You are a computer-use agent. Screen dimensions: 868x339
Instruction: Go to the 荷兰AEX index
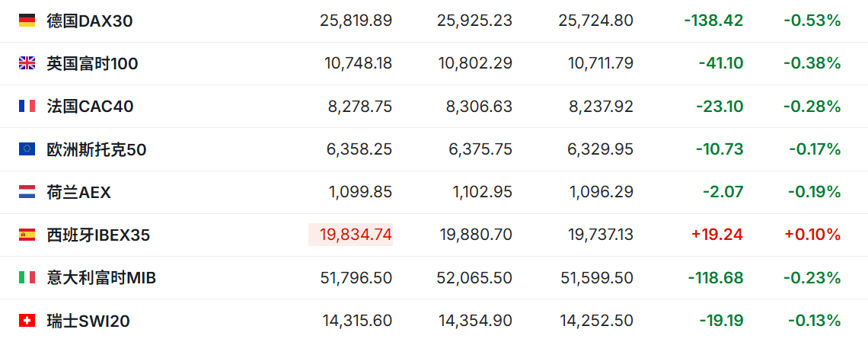(79, 192)
